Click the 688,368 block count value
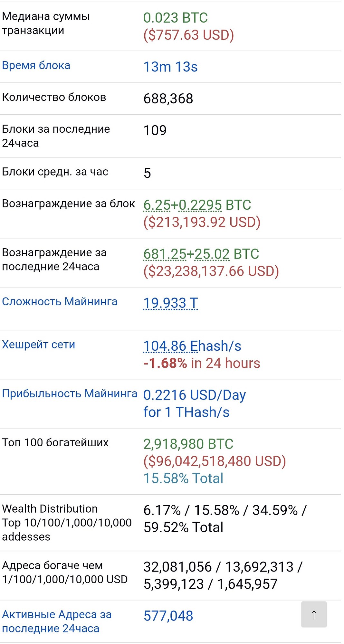 click(x=168, y=99)
